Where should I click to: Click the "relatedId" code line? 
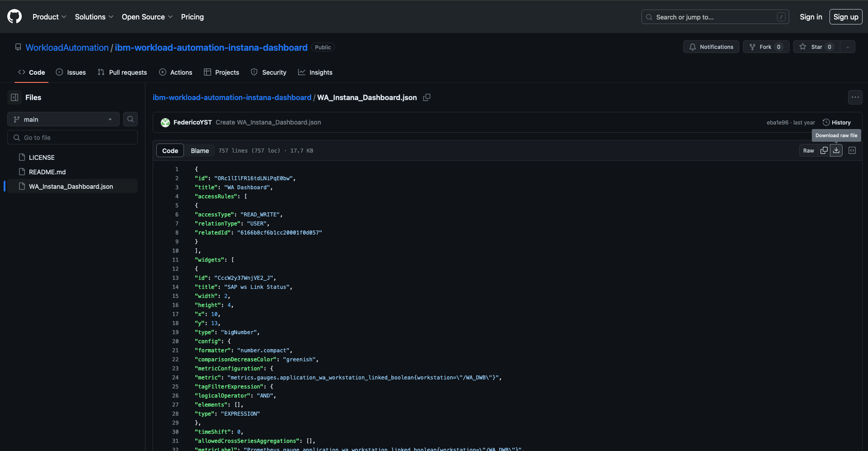(x=259, y=232)
